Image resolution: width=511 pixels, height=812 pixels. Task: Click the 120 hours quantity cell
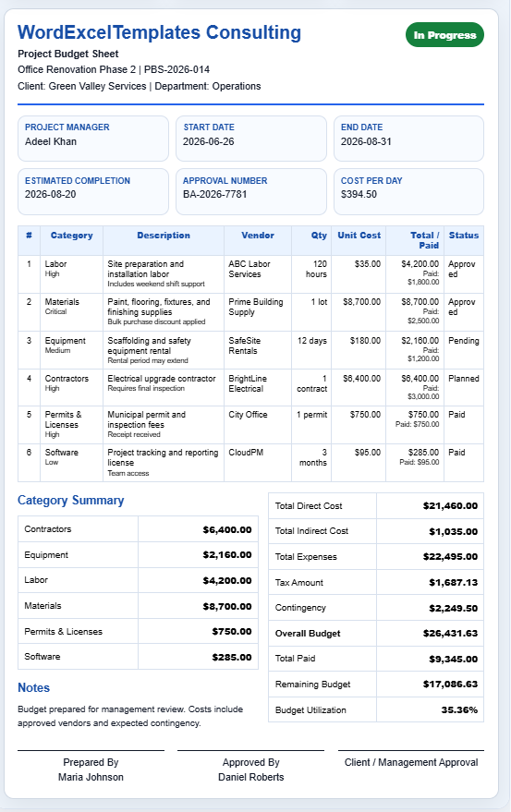[311, 274]
